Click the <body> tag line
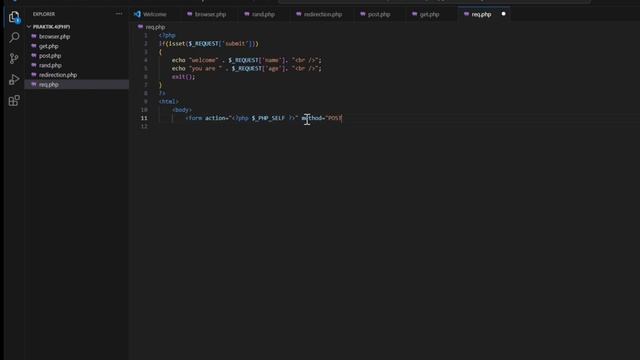 click(x=182, y=110)
